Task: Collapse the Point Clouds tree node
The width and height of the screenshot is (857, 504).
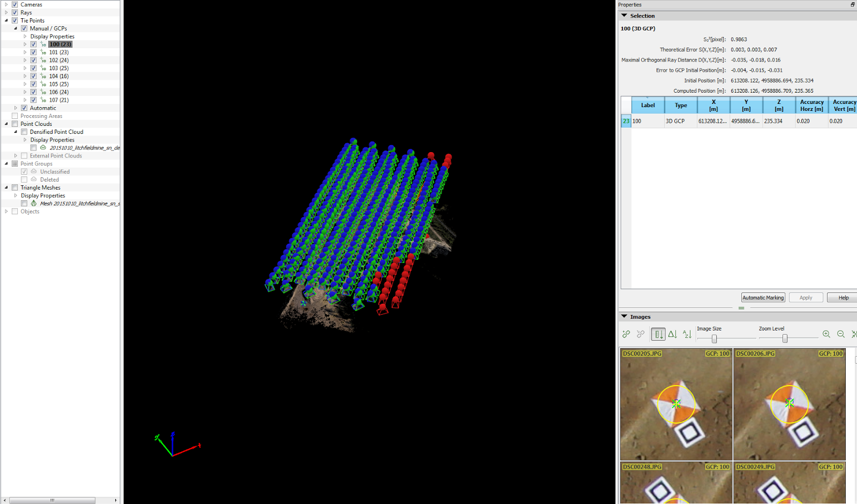Action: pyautogui.click(x=6, y=124)
